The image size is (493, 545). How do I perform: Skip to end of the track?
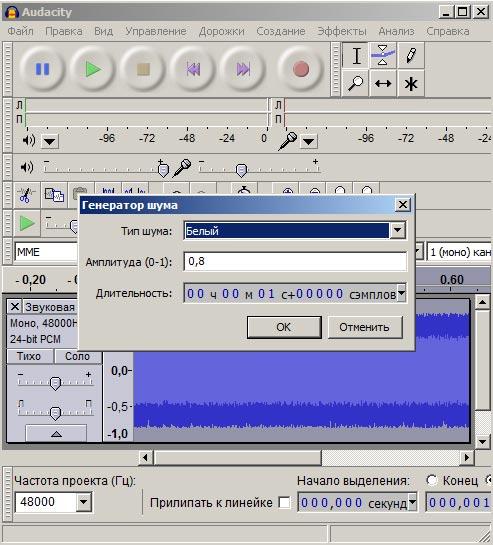pyautogui.click(x=243, y=69)
